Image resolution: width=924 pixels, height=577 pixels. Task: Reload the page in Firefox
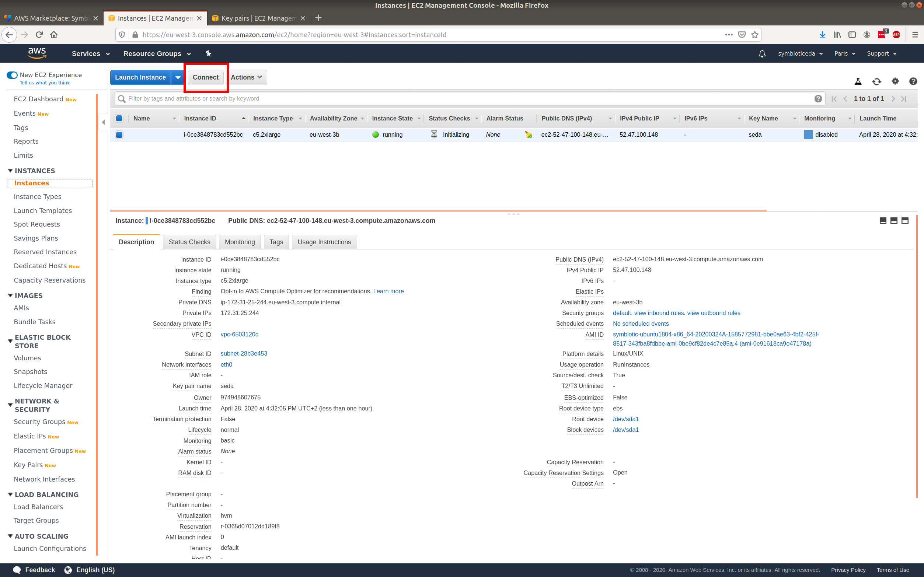pyautogui.click(x=39, y=35)
